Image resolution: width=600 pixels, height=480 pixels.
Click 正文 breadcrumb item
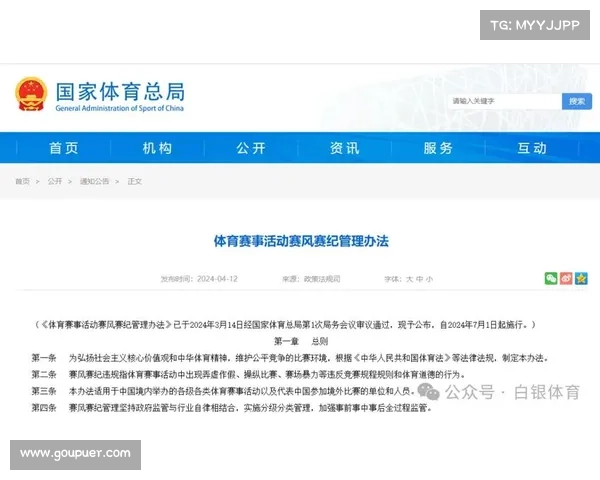point(135,181)
